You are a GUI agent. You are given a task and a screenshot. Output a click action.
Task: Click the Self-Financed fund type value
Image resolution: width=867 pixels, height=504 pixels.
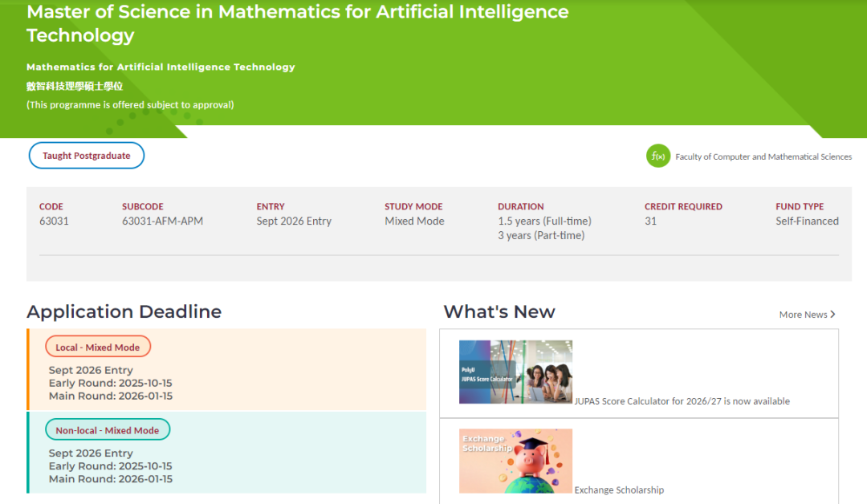tap(807, 222)
